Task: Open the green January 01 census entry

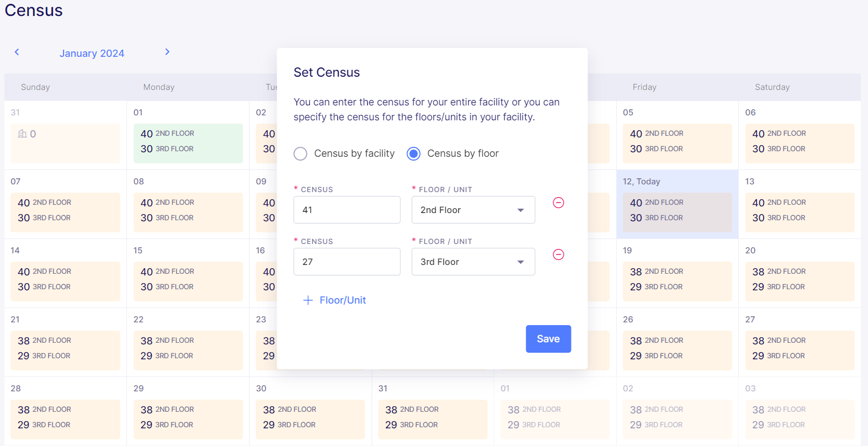Action: point(188,144)
